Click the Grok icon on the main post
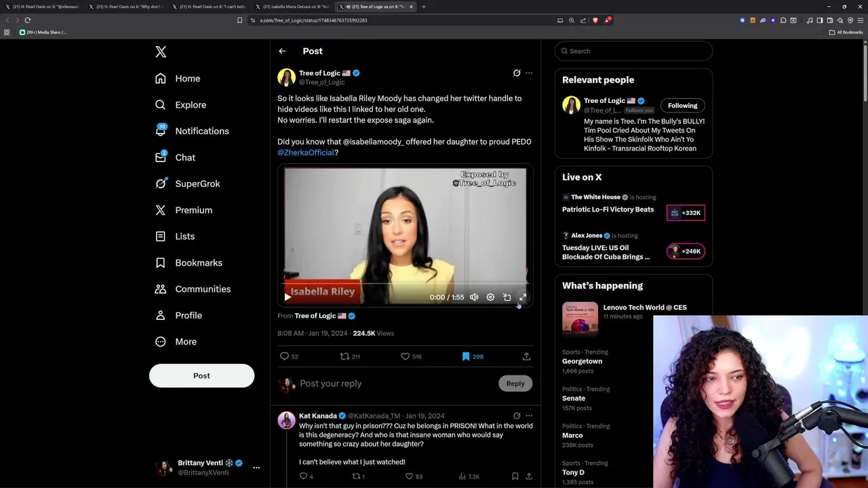 click(x=517, y=73)
